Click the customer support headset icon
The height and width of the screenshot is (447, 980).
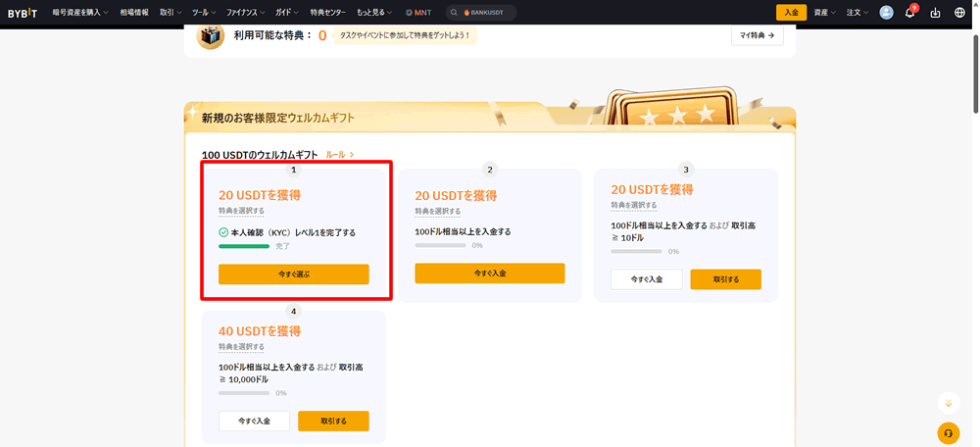(948, 432)
